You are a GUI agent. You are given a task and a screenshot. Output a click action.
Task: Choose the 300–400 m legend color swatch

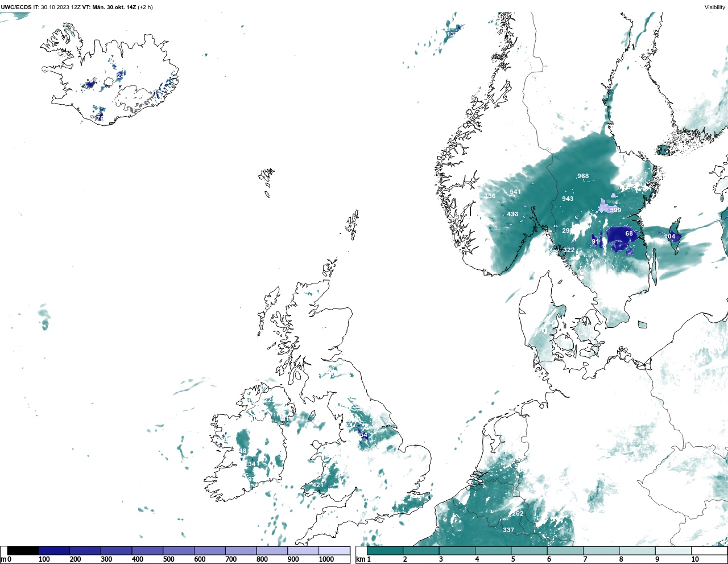coord(116,550)
